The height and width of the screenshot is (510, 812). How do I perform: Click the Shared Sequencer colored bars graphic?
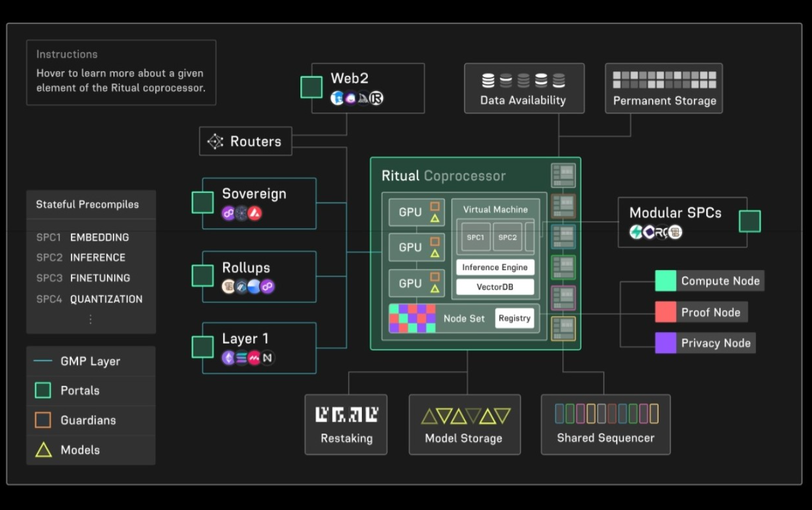607,414
